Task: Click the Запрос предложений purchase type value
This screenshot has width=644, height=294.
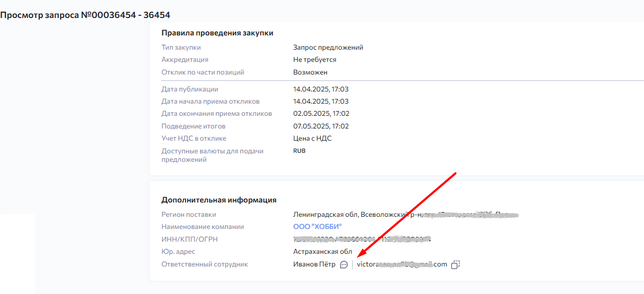Action: point(328,48)
